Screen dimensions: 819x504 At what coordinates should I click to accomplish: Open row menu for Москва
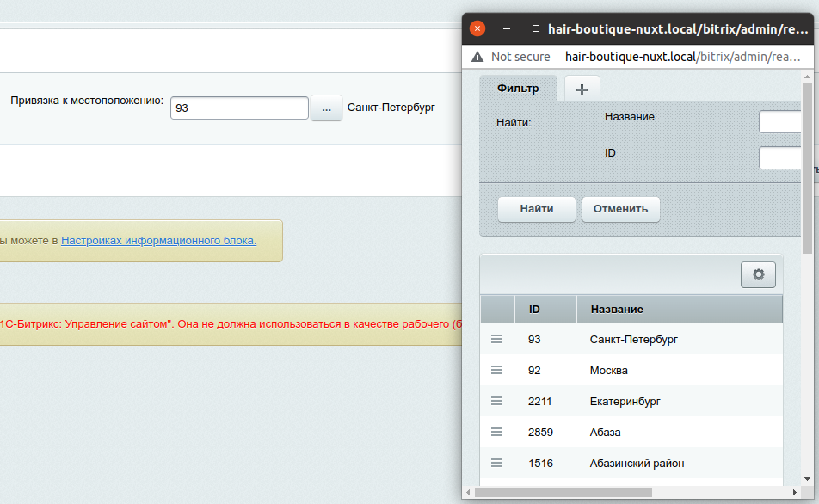click(496, 371)
